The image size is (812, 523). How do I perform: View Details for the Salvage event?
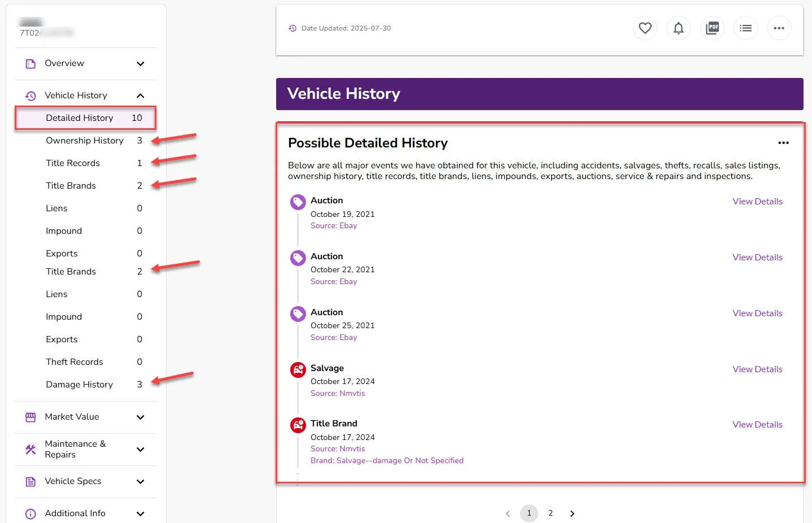pyautogui.click(x=757, y=369)
